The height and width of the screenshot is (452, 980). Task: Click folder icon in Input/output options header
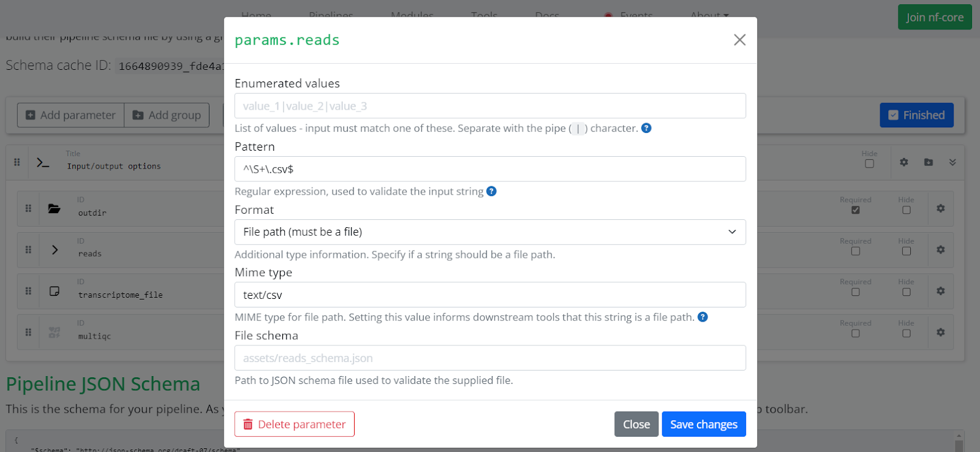coord(929,162)
